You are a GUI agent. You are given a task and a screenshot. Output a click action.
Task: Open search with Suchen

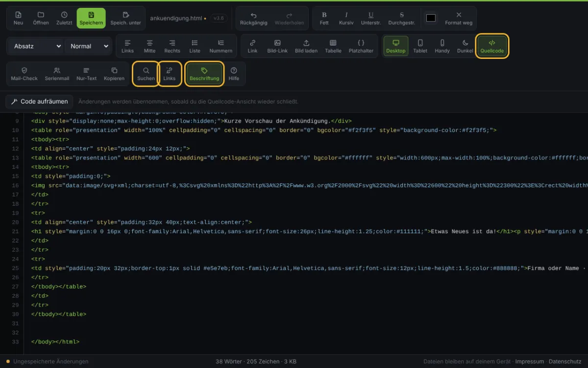tap(146, 74)
